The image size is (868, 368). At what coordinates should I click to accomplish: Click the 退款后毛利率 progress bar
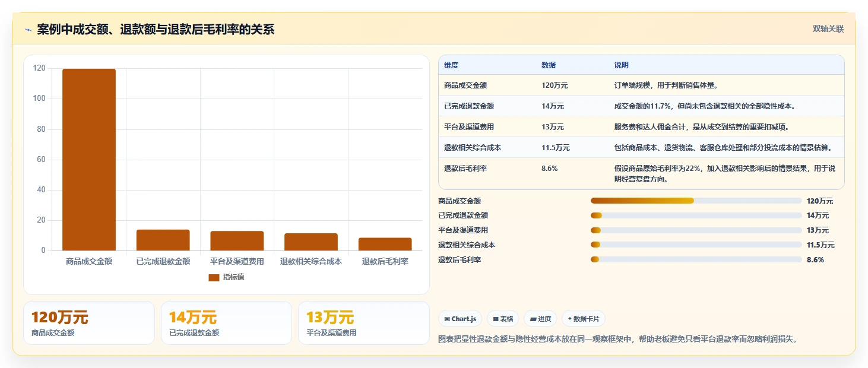(x=696, y=259)
